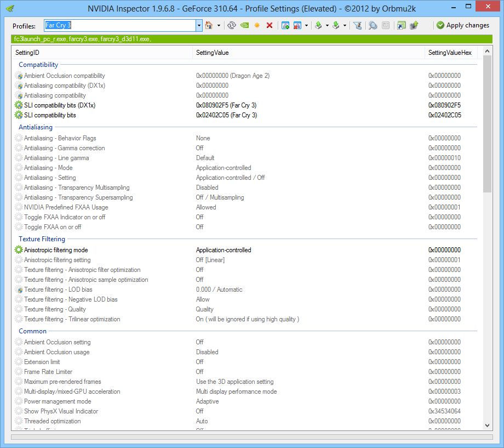Click the settings list scrollbar up arrow
The image size is (504, 448).
point(487,51)
